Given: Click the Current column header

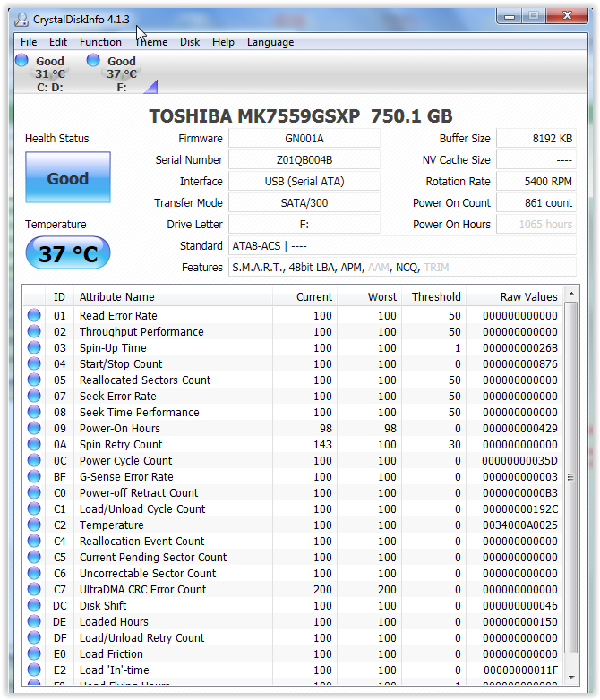Looking at the screenshot, I should [304, 296].
